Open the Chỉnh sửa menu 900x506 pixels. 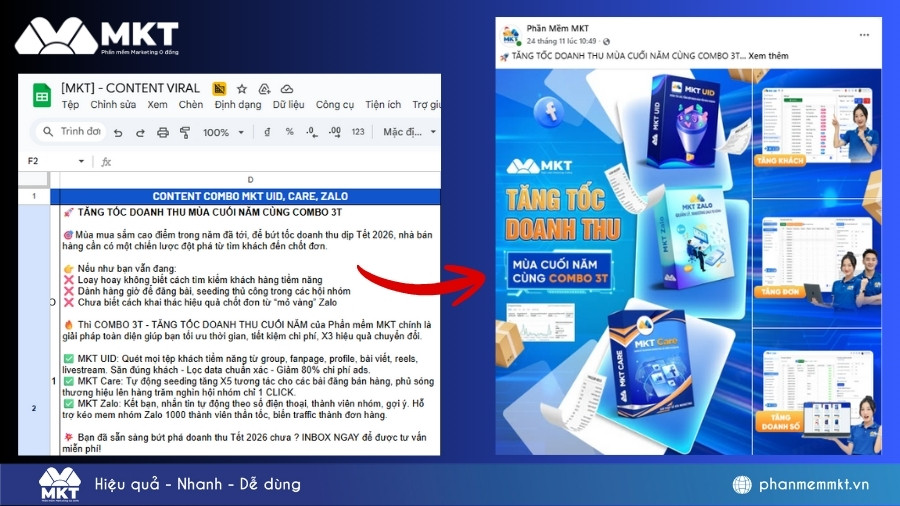[113, 104]
